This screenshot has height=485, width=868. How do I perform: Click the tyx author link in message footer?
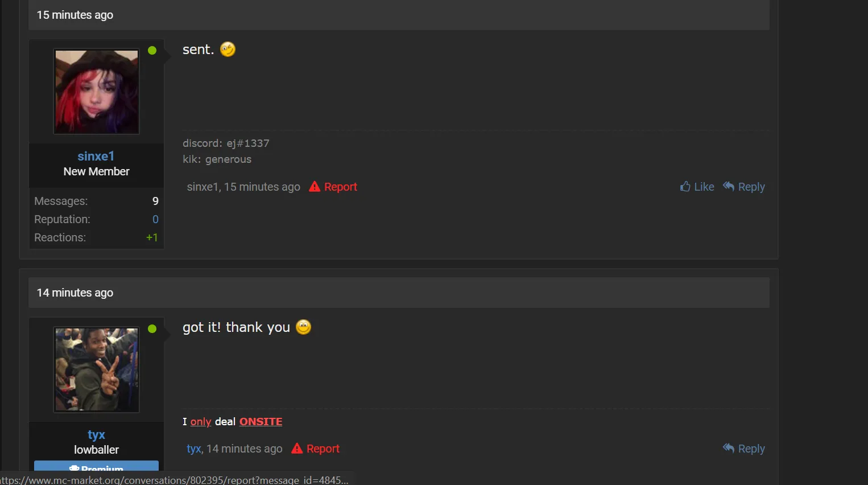click(193, 449)
